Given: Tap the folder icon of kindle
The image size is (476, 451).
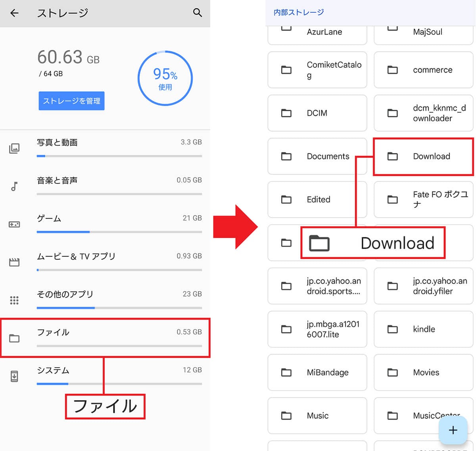Looking at the screenshot, I should pos(393,330).
